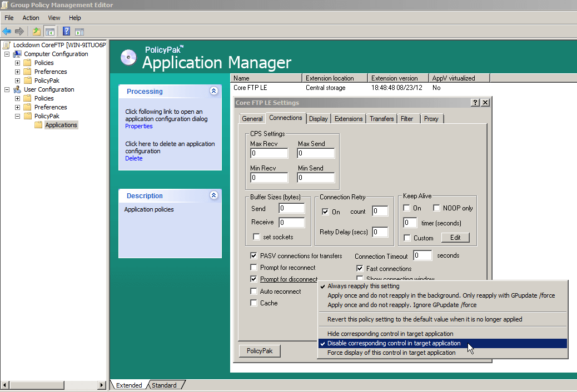Switch to the Extensions tab

tap(349, 119)
